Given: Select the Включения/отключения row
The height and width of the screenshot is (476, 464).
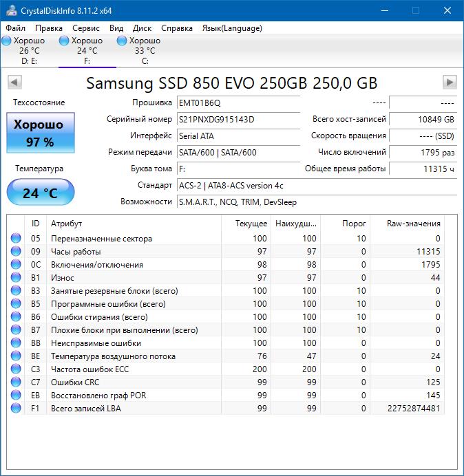Looking at the screenshot, I should [226, 264].
